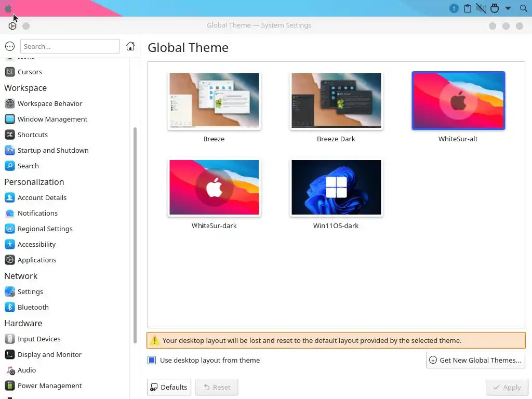
Task: Select the WhiteSur-dark theme thumbnail
Action: click(214, 187)
